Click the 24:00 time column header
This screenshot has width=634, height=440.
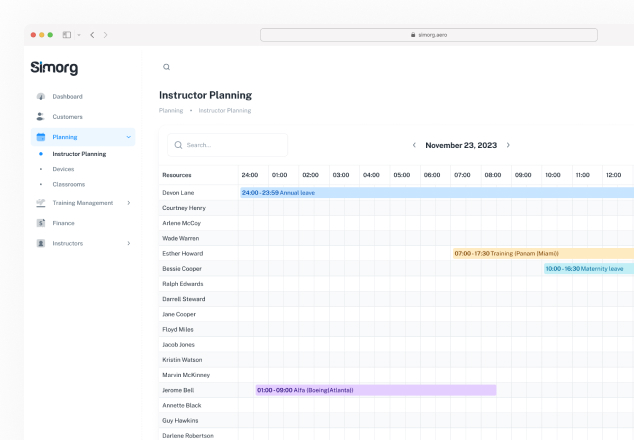[250, 175]
